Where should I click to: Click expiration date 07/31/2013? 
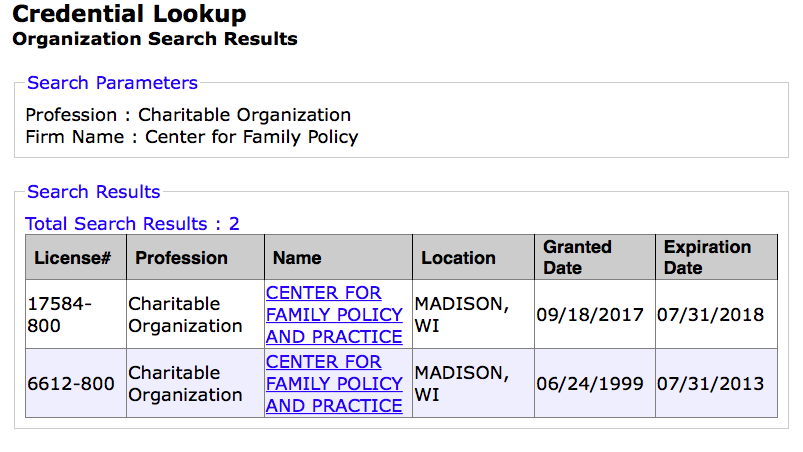pyautogui.click(x=710, y=384)
